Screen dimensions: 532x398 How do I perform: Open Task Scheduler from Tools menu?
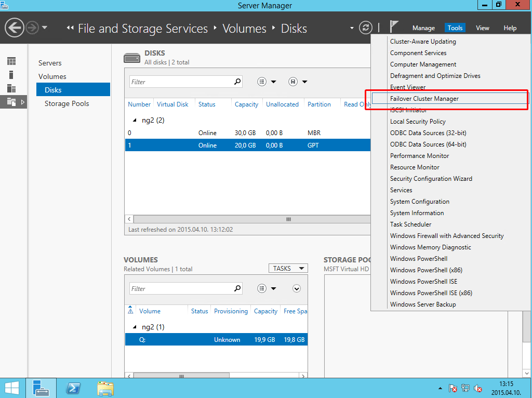click(x=410, y=224)
